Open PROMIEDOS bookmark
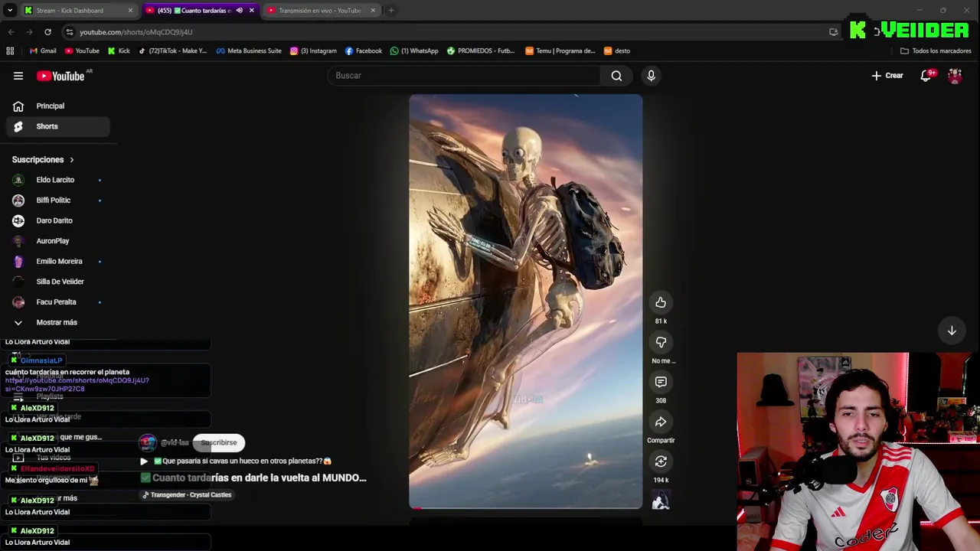The width and height of the screenshot is (980, 551). coord(481,51)
